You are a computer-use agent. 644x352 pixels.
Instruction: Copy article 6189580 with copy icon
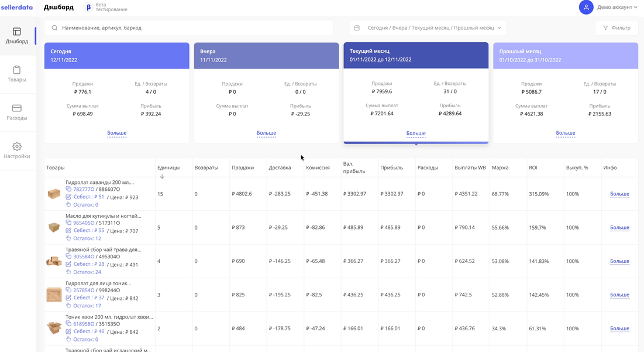pyautogui.click(x=68, y=324)
